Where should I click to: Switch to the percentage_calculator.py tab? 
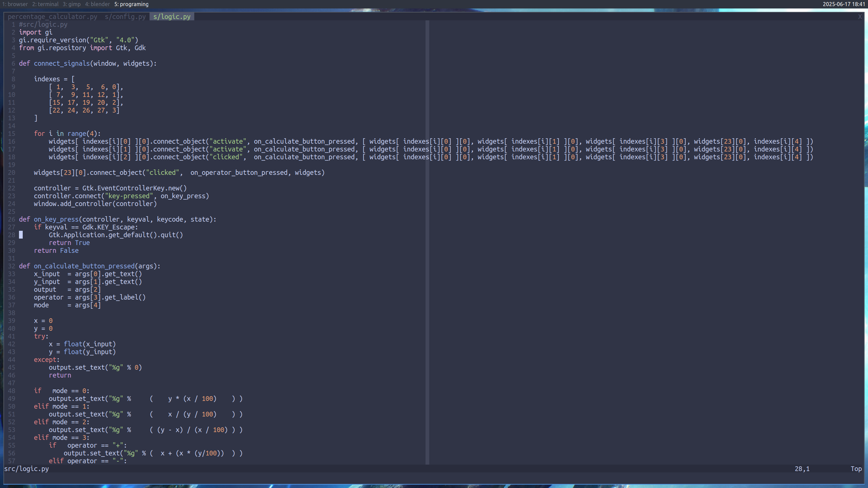pyautogui.click(x=52, y=17)
